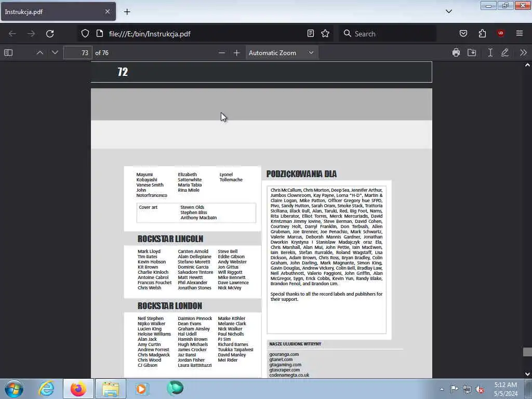Image resolution: width=532 pixels, height=399 pixels.
Task: Open the clock showing 5:12 AM
Action: click(x=506, y=389)
